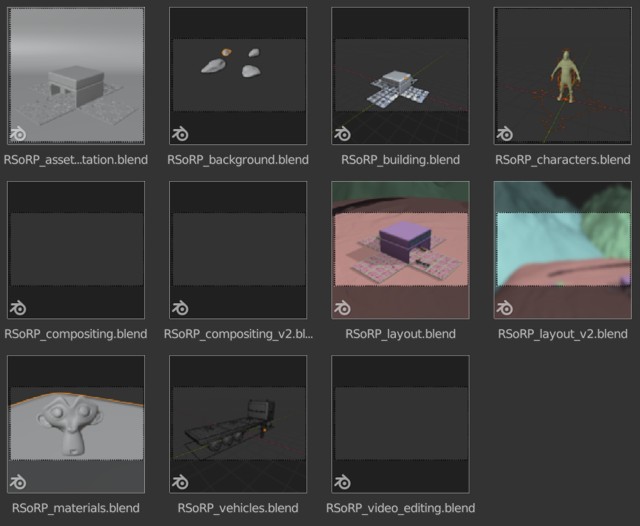This screenshot has height=526, width=640.
Task: Click file name RSoRP_asset..tation.blend
Action: click(76, 160)
